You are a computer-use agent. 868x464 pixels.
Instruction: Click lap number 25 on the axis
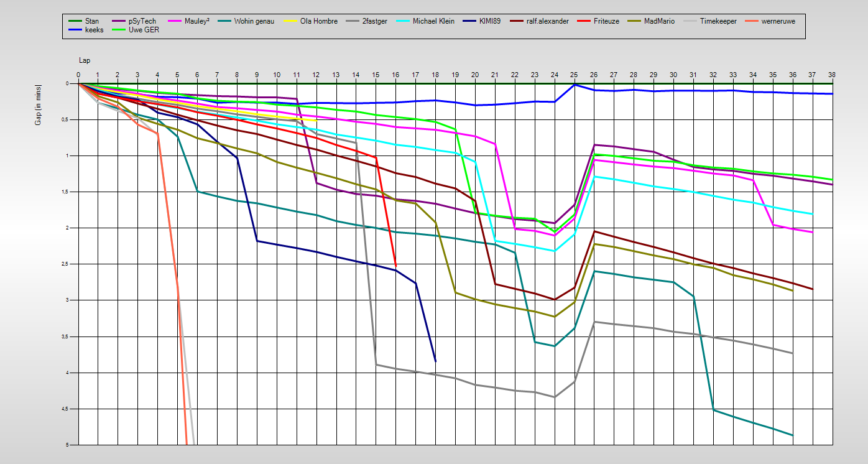pyautogui.click(x=574, y=75)
